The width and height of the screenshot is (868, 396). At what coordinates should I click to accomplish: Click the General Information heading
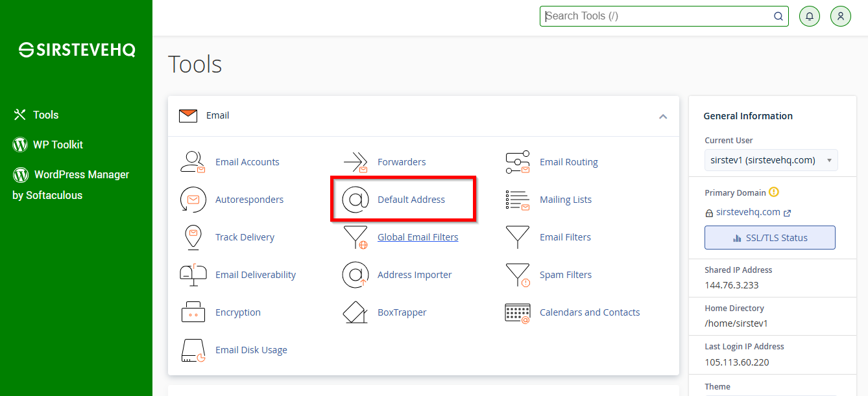[x=748, y=116]
